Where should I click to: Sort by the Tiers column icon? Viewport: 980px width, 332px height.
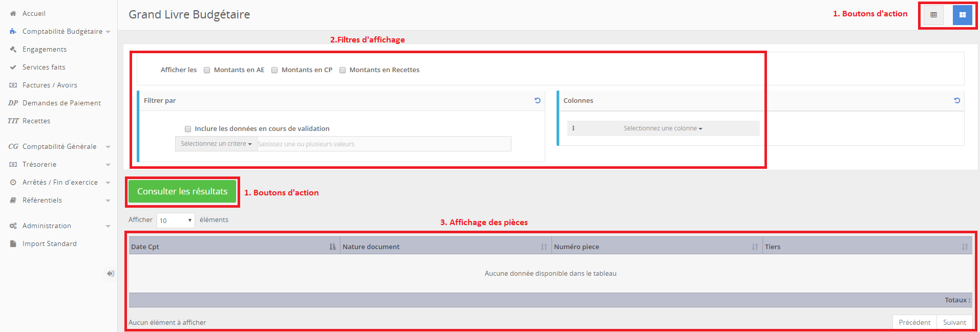(965, 247)
